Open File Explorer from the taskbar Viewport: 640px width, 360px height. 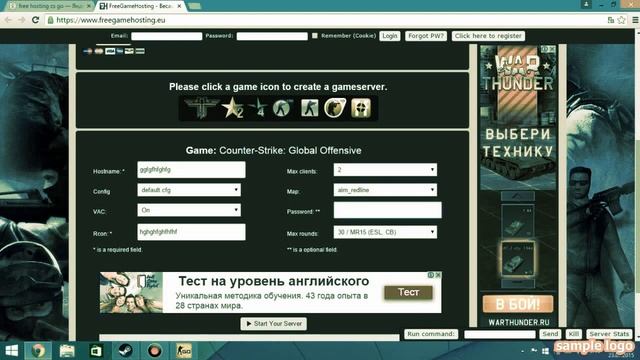[67, 351]
